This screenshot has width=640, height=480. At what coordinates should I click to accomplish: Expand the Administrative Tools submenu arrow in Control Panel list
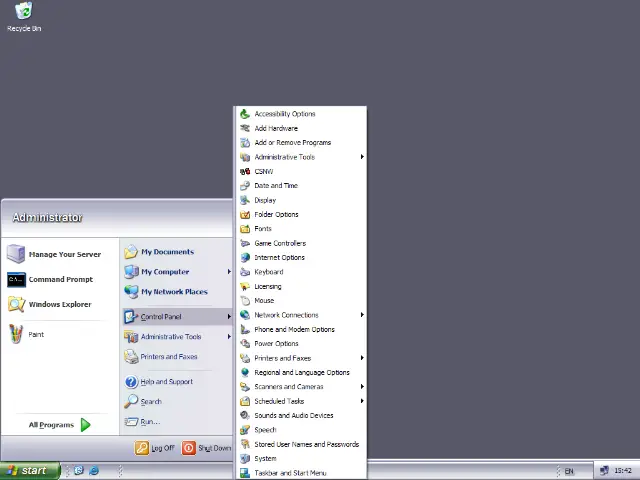click(362, 157)
